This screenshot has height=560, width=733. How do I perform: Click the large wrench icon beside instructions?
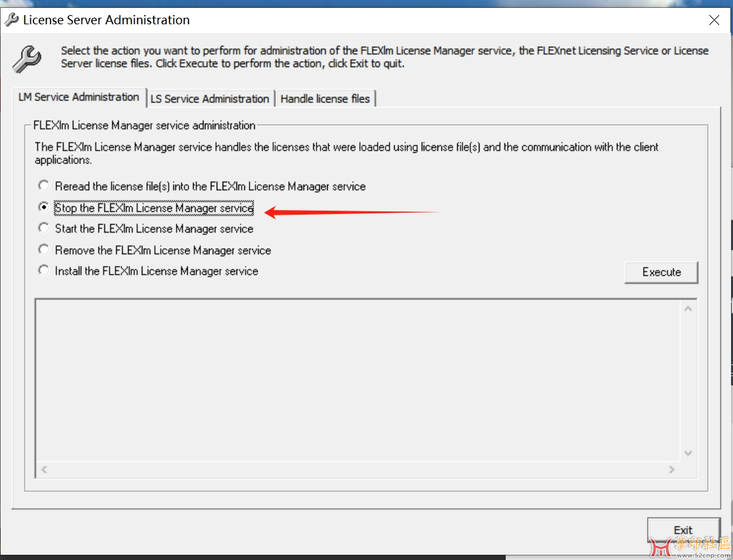pos(27,59)
